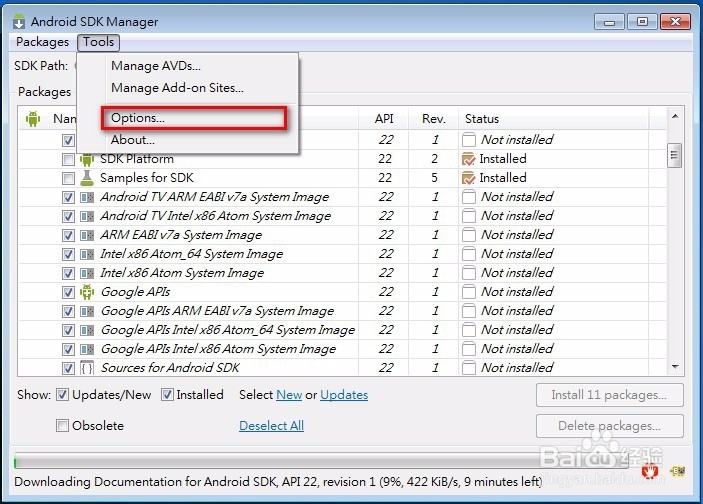Click the package list scroll up arrow

click(675, 117)
